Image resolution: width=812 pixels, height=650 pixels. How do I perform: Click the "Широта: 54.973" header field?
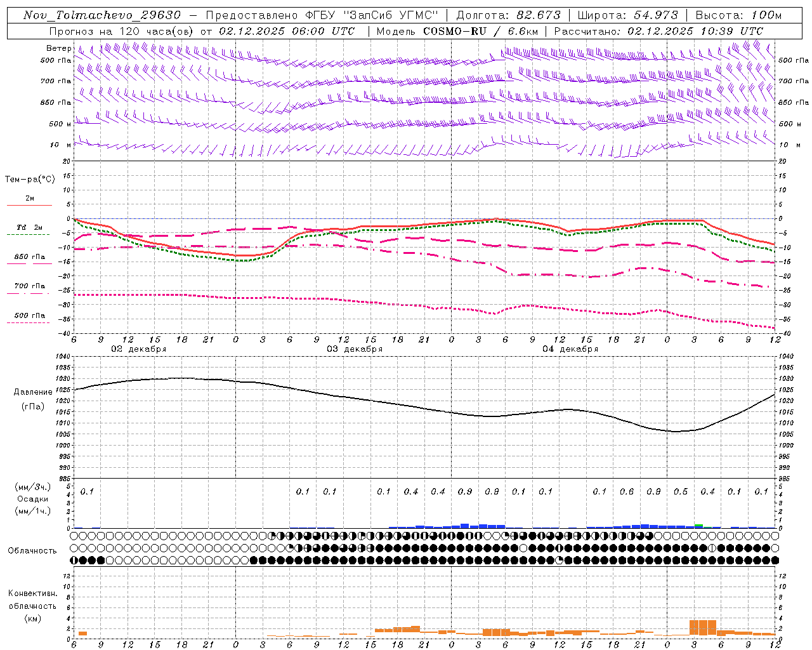point(628,15)
